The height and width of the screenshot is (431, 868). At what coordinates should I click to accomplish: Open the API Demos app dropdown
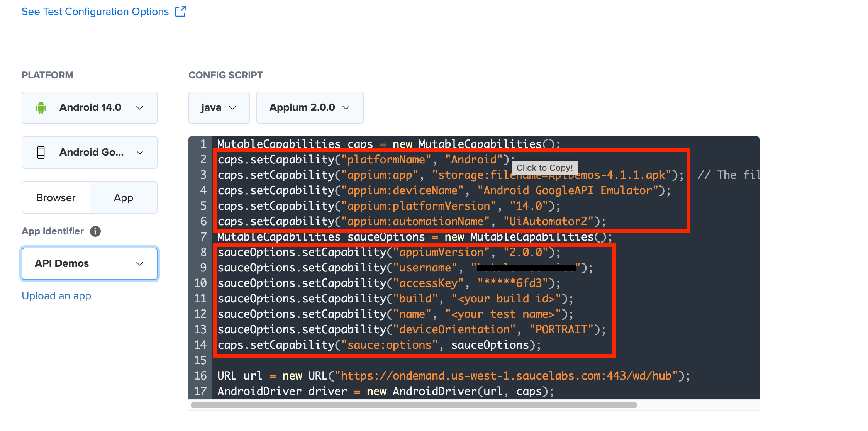(x=90, y=264)
